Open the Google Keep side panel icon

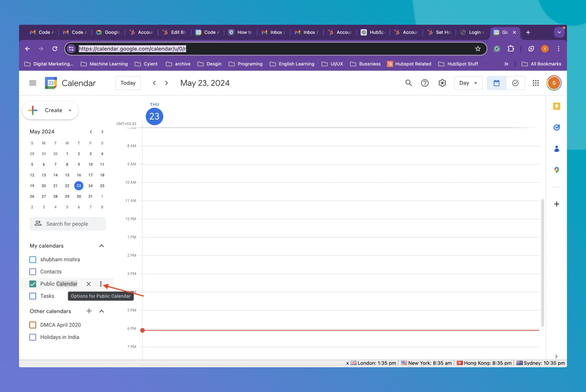click(556, 106)
